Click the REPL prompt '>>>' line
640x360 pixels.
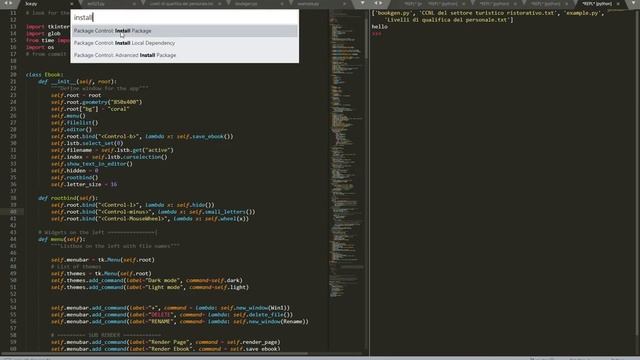point(376,33)
